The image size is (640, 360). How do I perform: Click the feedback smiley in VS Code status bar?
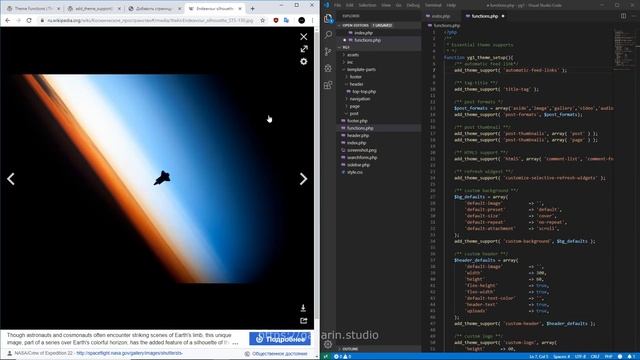[620, 357]
